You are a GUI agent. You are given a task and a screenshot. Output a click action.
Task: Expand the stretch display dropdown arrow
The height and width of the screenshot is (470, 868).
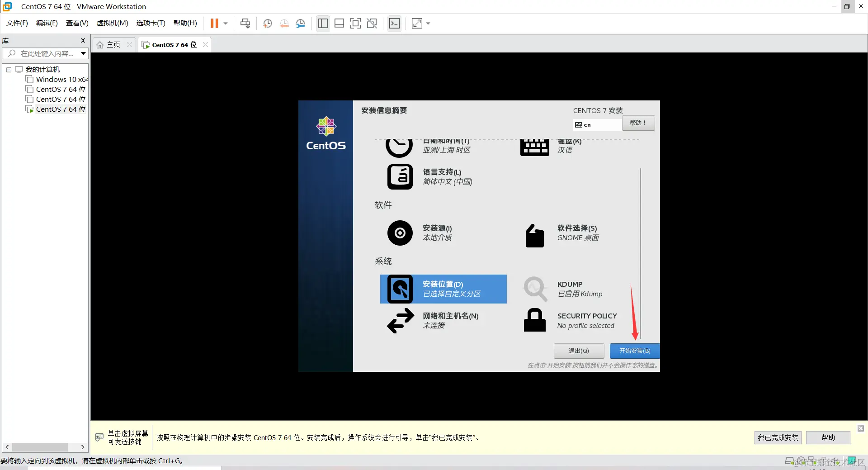coord(428,24)
